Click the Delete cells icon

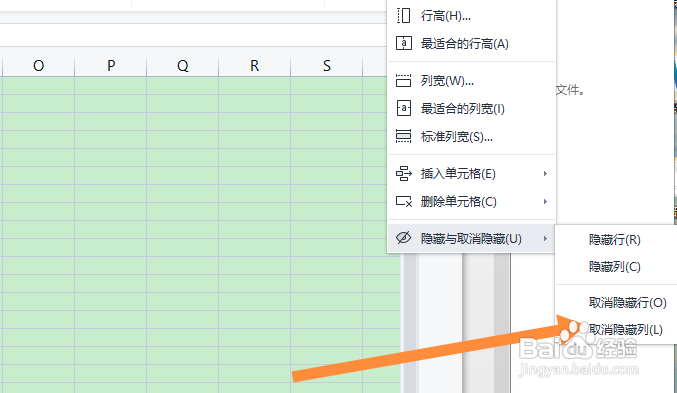[x=403, y=201]
